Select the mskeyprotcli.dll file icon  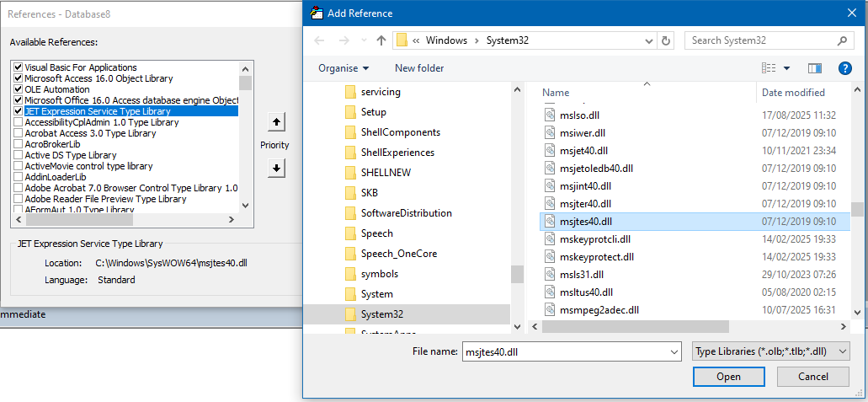point(550,239)
